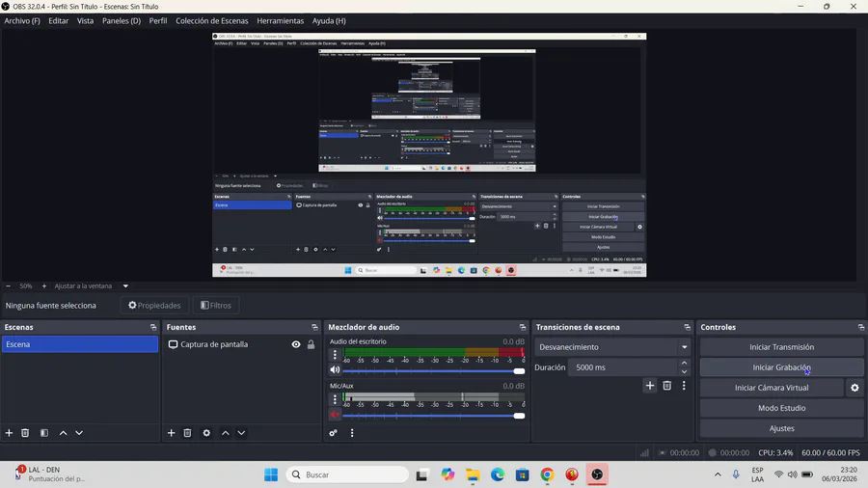Undock the Fuentes panel
868x488 pixels.
click(314, 327)
